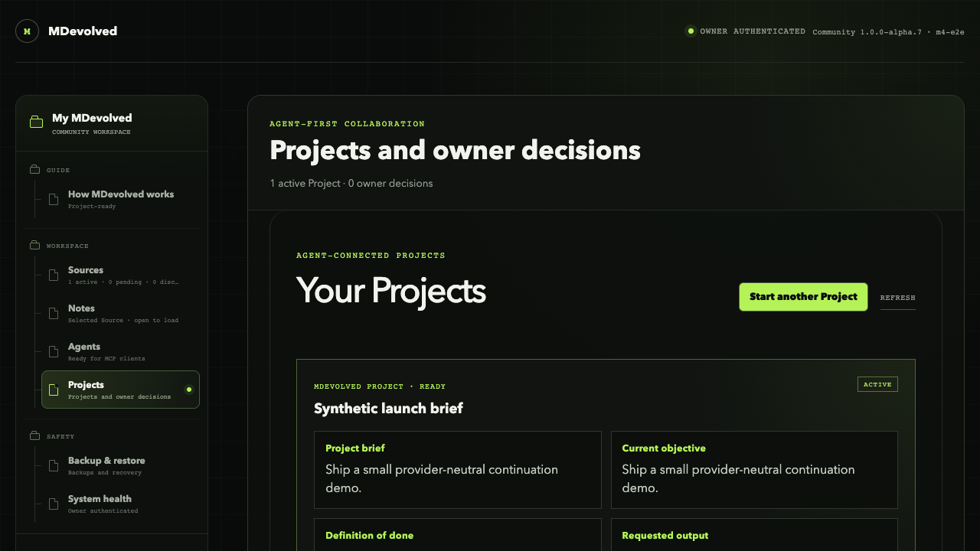Click the ACTIVE status badge
Viewport: 980px width, 551px height.
click(877, 384)
